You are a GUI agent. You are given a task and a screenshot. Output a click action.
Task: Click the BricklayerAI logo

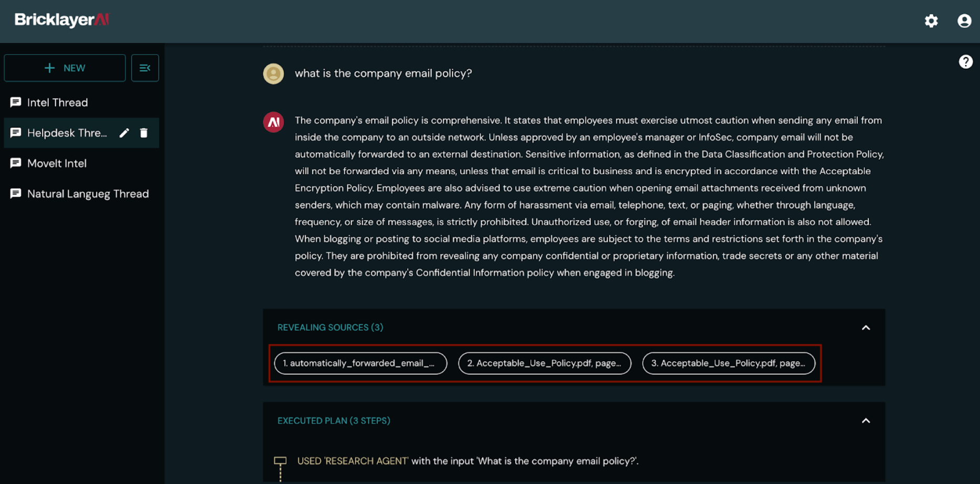click(62, 20)
